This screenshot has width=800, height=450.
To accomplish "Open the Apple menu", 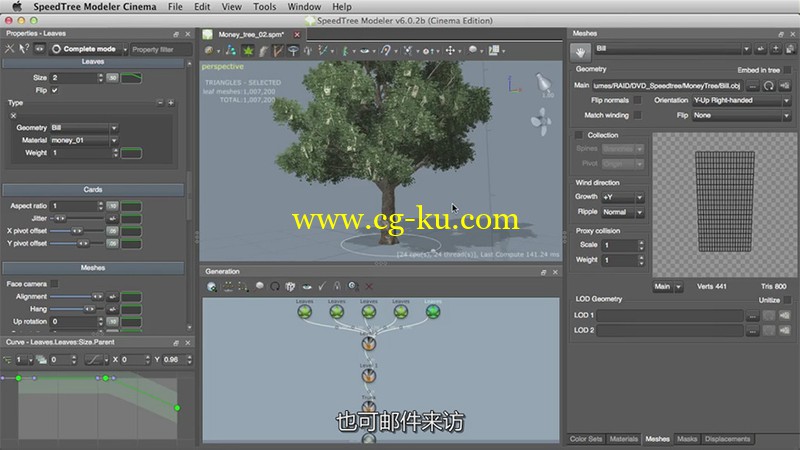I will (17, 6).
